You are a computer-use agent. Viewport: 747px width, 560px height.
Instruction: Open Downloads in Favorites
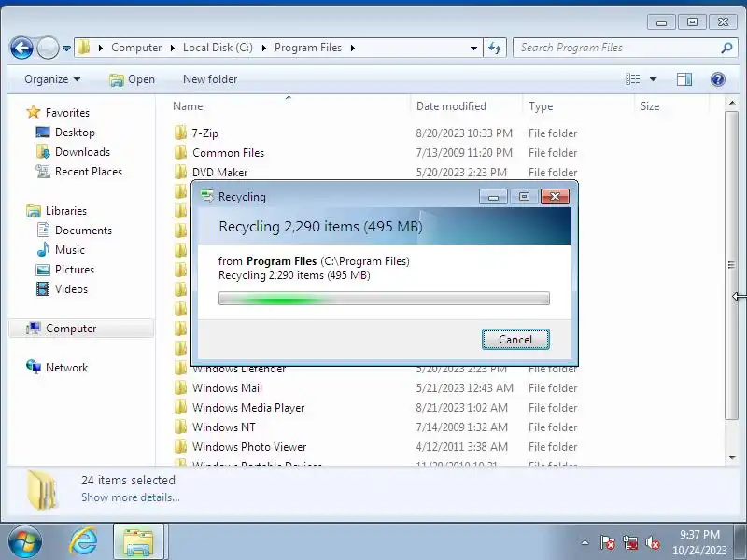click(82, 152)
